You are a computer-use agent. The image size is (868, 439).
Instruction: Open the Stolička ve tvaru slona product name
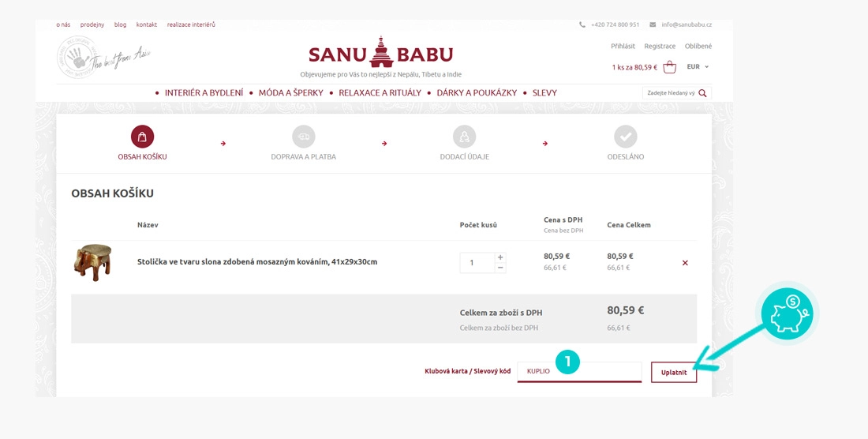[257, 262]
